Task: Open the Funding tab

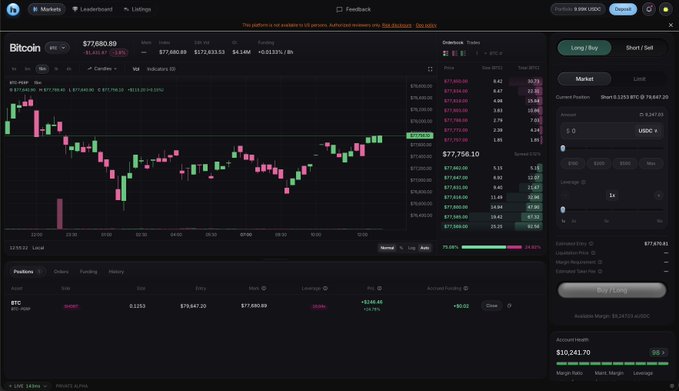Action: click(88, 271)
